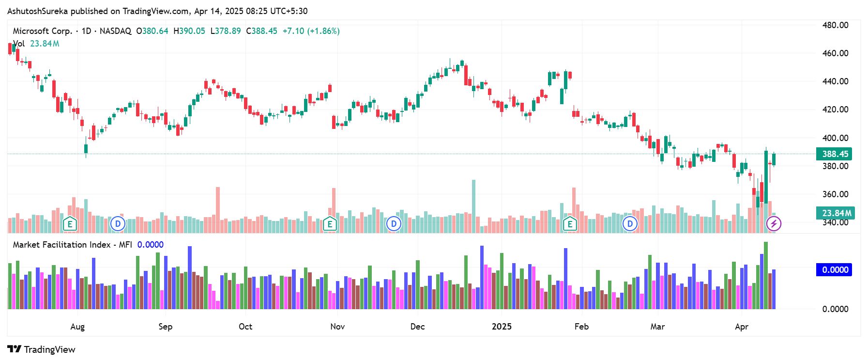
Task: Click the earnings E marker near February
Action: click(x=570, y=224)
